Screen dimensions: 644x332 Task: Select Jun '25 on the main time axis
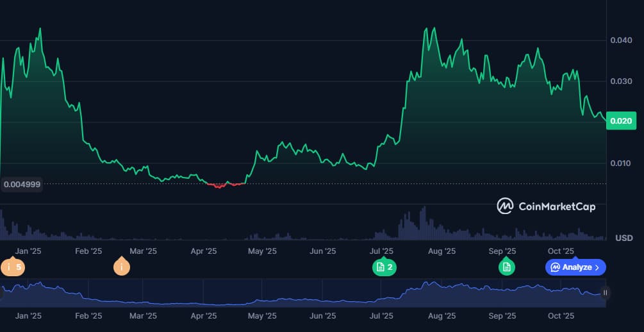(322, 251)
